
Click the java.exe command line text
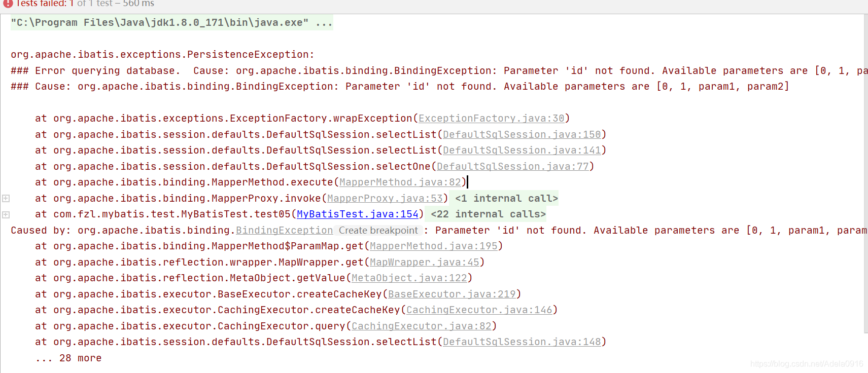coord(171,22)
